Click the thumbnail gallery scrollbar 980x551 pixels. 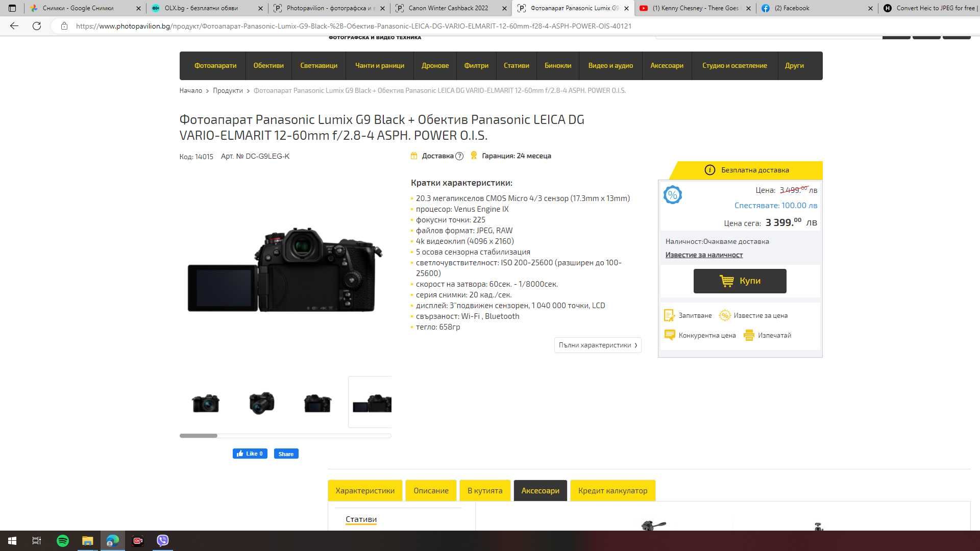point(199,436)
